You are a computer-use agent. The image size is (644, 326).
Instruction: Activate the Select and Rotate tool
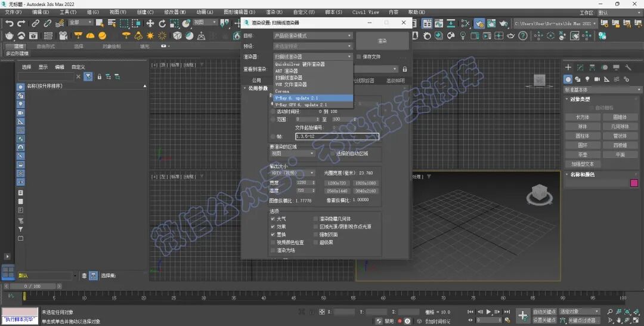point(162,23)
